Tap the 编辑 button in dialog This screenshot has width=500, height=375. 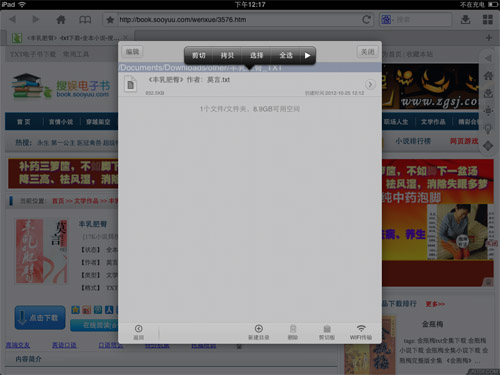tap(132, 52)
